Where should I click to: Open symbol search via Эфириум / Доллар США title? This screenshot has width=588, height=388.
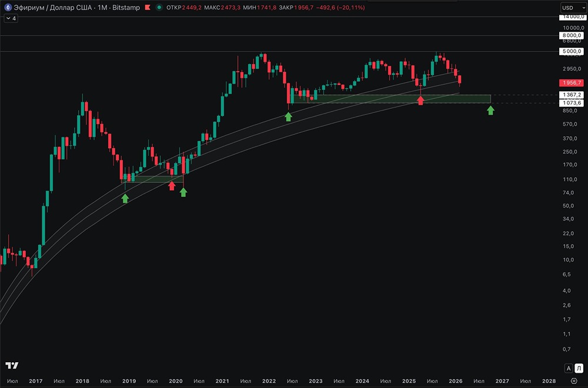[52, 7]
